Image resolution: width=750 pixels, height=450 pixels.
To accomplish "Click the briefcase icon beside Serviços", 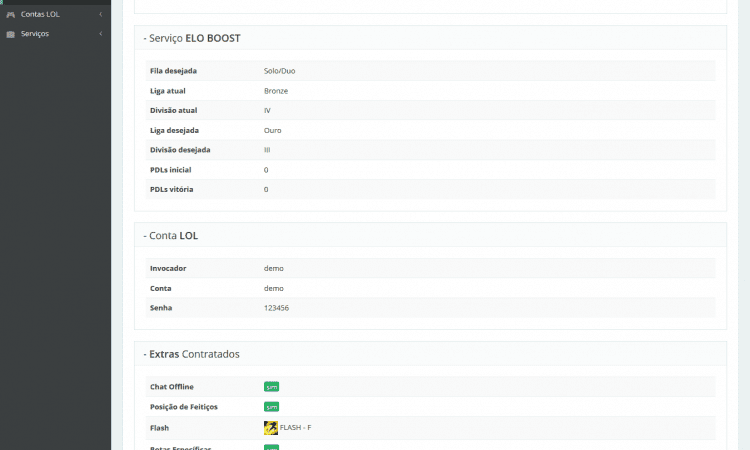I will point(11,34).
